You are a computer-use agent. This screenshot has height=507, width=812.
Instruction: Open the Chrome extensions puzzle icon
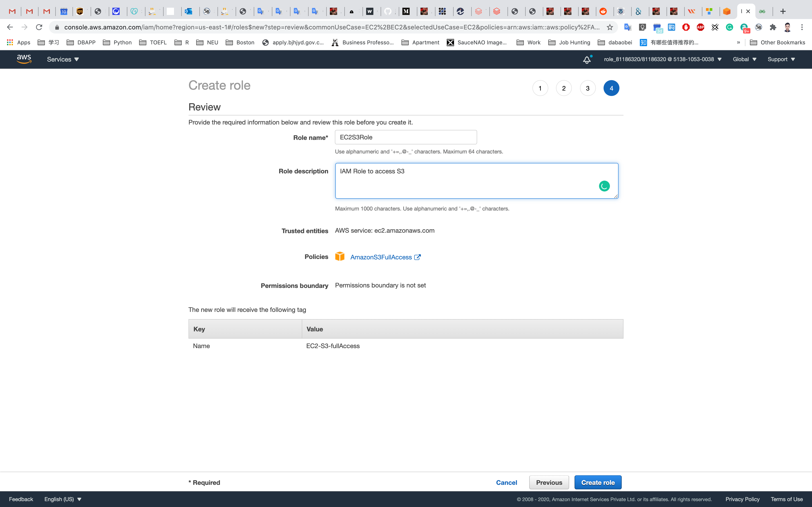[x=773, y=27]
